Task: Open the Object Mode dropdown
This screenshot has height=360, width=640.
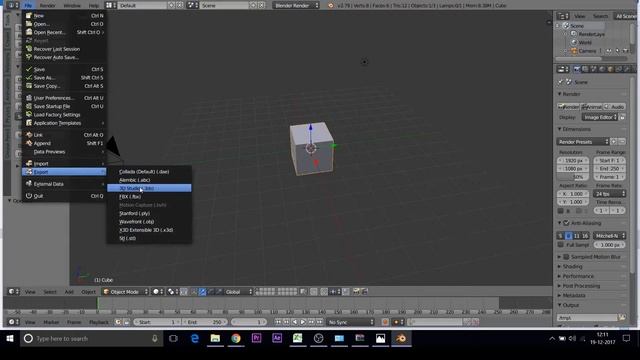Action: point(125,291)
